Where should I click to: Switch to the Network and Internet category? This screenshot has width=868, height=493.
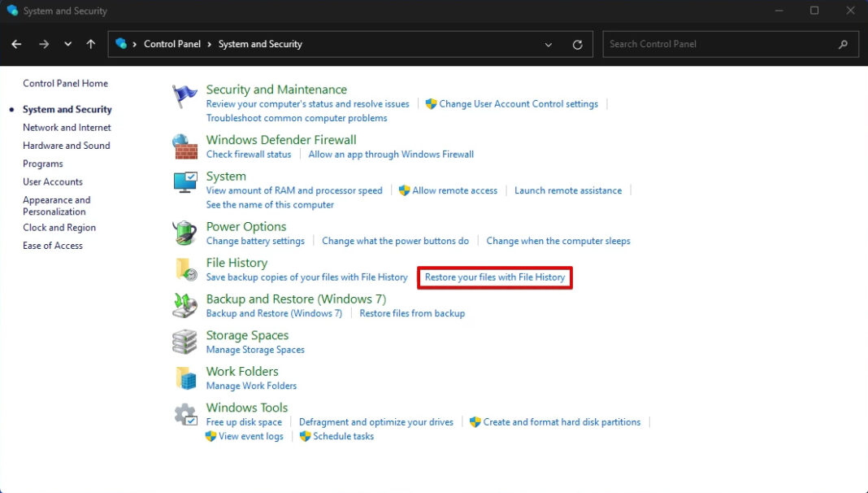coord(67,127)
